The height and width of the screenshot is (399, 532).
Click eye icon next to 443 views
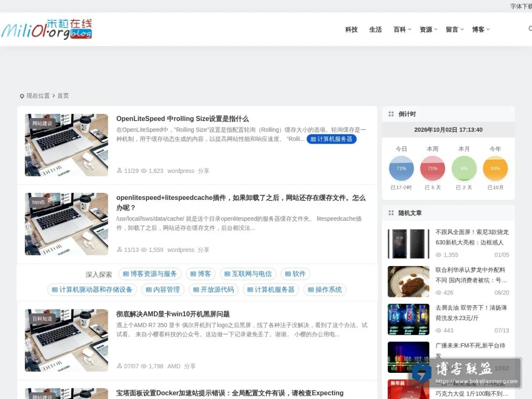point(438,330)
